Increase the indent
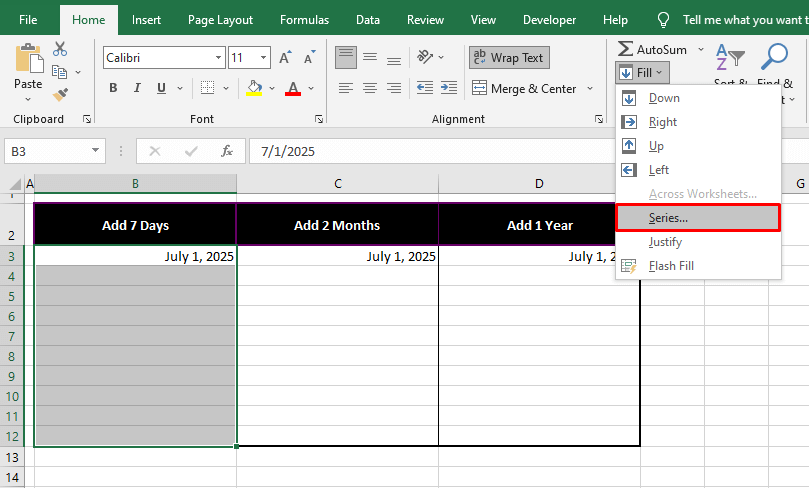The image size is (809, 488). coord(449,88)
